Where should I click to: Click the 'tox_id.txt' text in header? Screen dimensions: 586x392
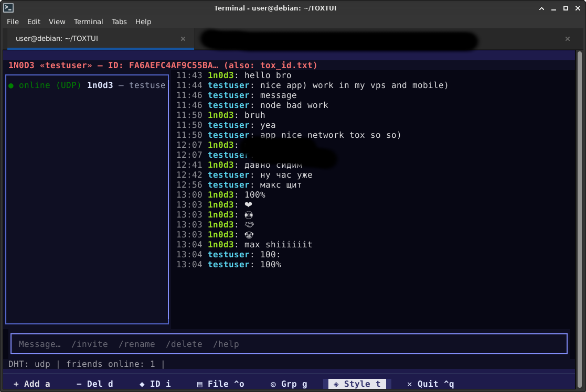point(286,66)
